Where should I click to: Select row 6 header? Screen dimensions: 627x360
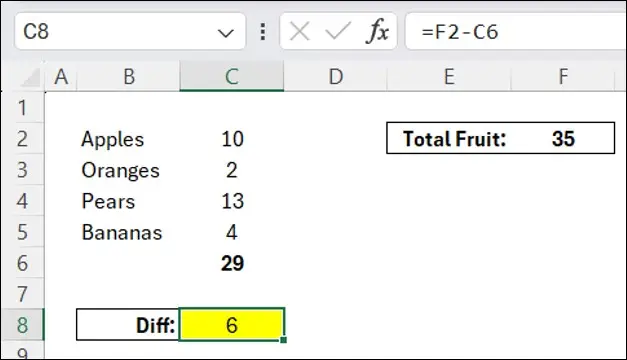coord(22,263)
